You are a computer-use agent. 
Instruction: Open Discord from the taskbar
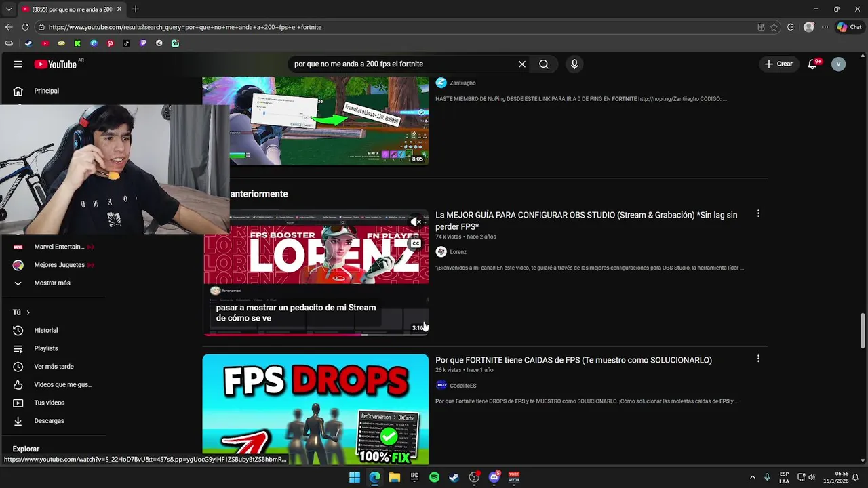(494, 477)
